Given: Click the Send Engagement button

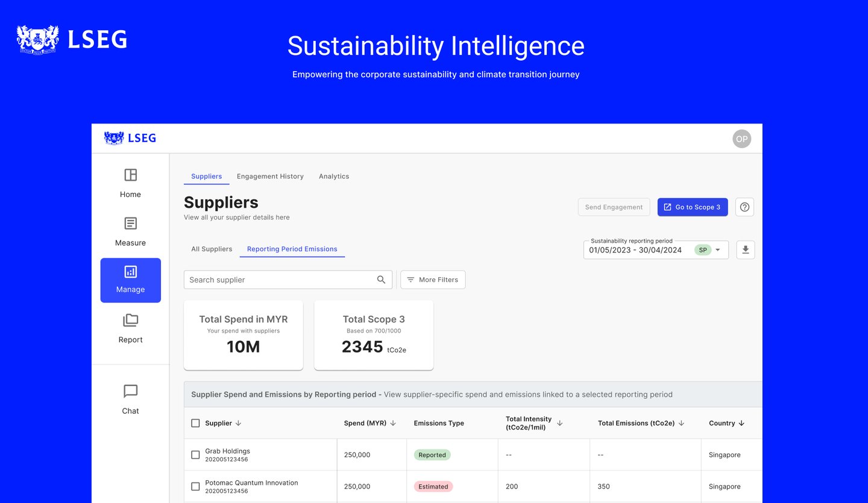Looking at the screenshot, I should click(614, 207).
